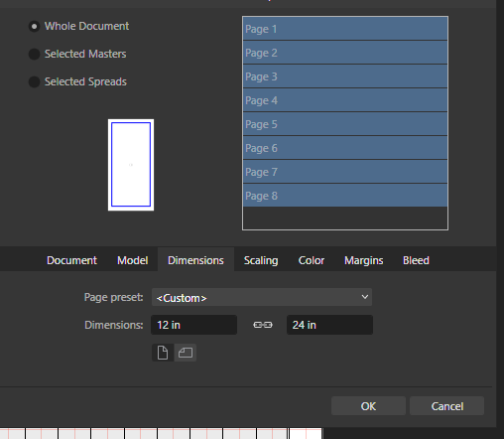
Task: Switch to the Document tab
Action: coord(71,260)
